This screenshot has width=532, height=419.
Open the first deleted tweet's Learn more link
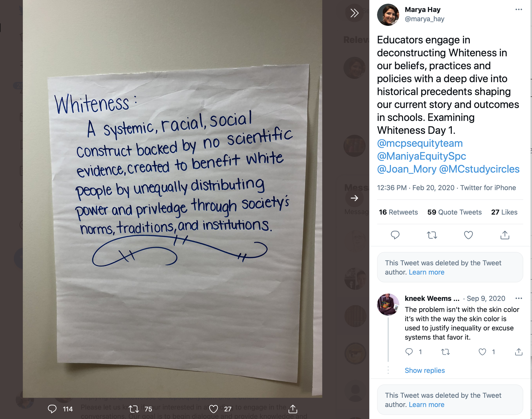426,272
